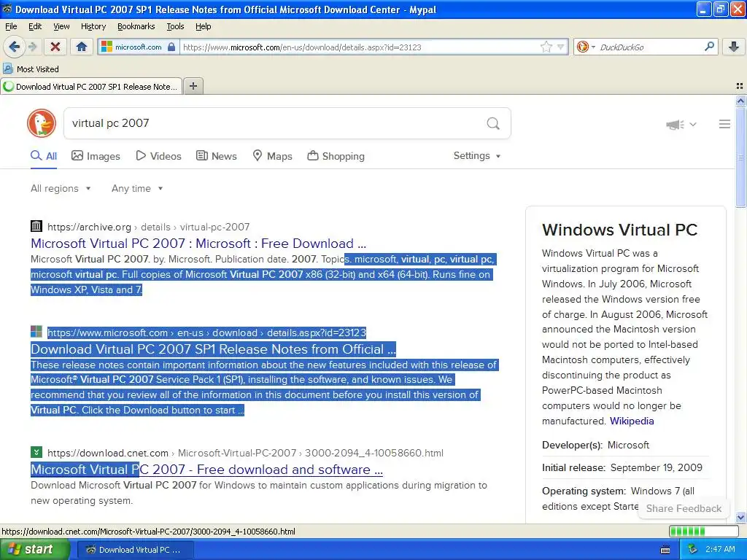Click the 2:47 AM taskbar clock
This screenshot has width=747, height=560.
[720, 550]
